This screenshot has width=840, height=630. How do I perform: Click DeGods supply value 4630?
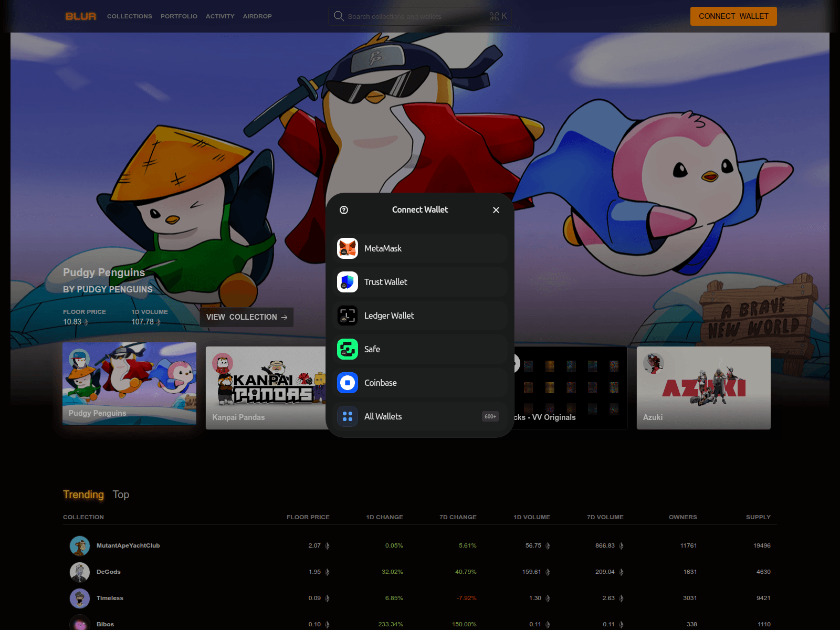pos(763,572)
